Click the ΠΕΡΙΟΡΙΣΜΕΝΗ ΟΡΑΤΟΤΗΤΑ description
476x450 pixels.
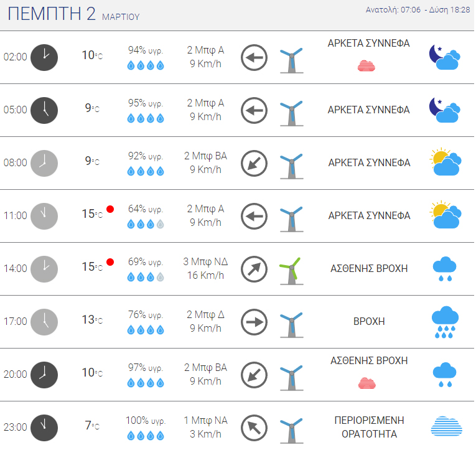tap(369, 427)
